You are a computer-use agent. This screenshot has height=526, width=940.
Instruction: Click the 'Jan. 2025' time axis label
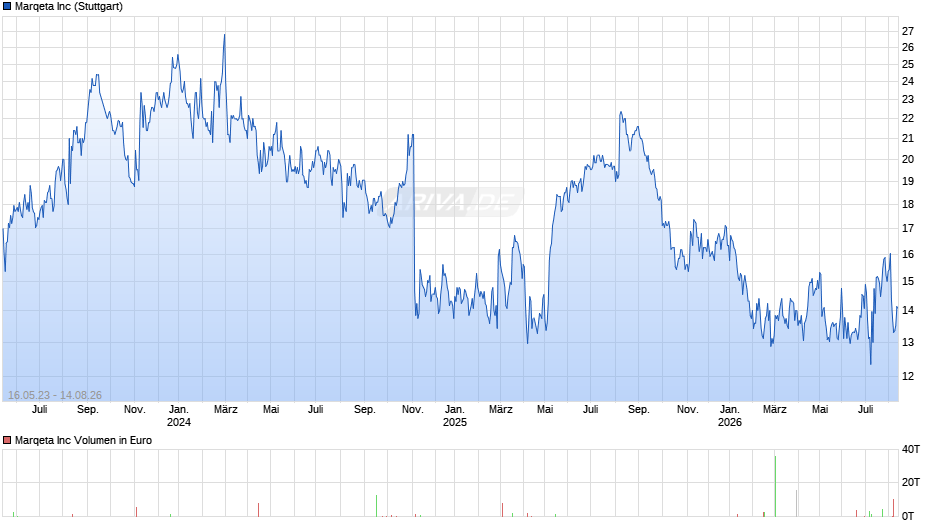pyautogui.click(x=454, y=416)
